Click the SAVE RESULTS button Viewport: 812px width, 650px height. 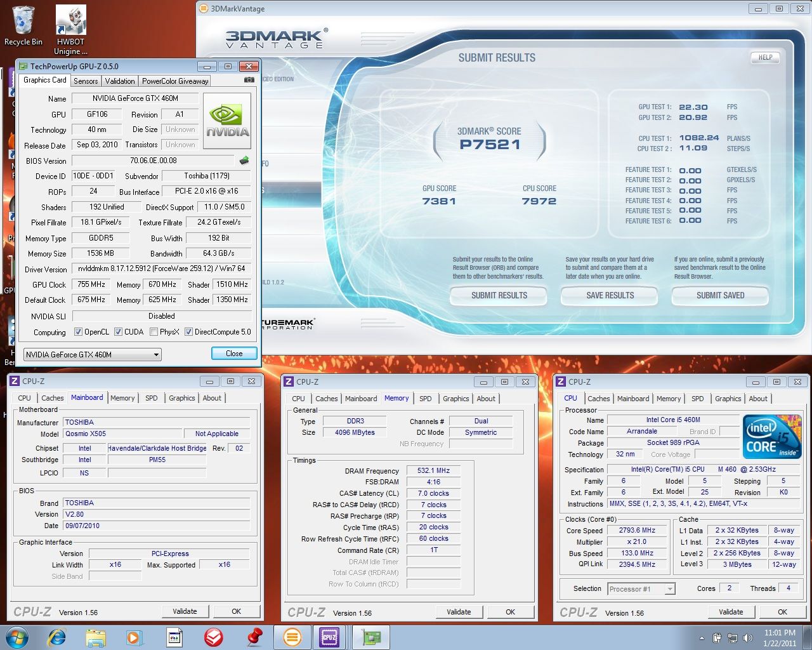[610, 296]
